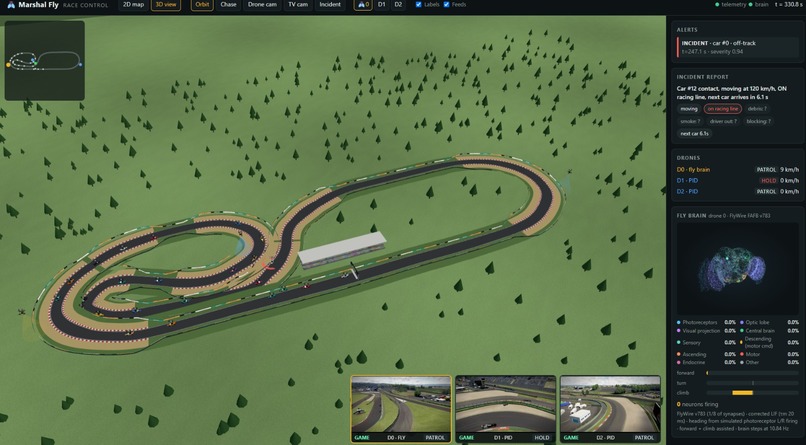Click the Sensory teal legend dot

tap(679, 342)
